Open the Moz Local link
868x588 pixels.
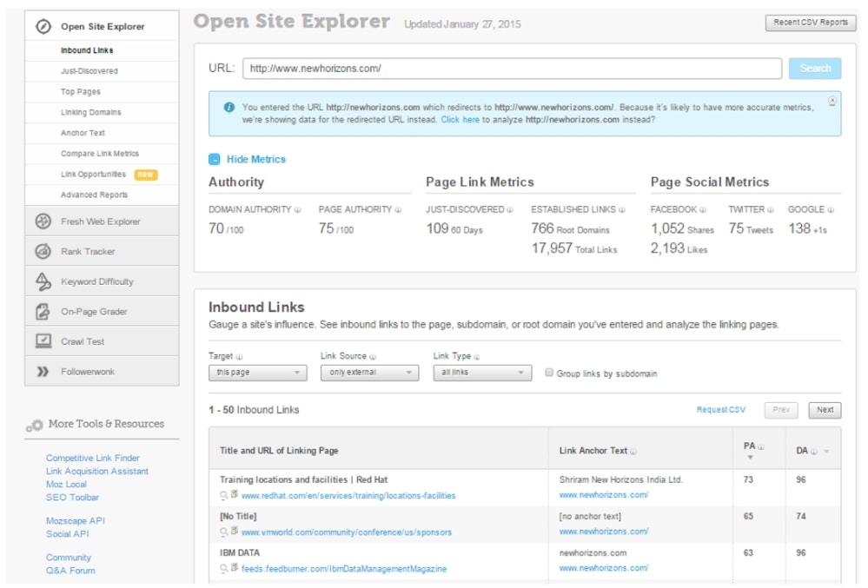pos(66,484)
